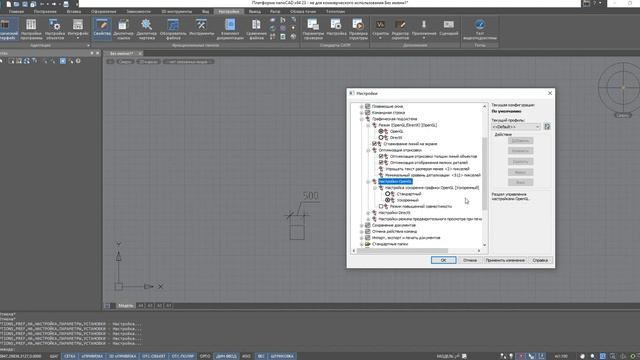Toggle the Свойства panel button
The width and height of the screenshot is (640, 360).
102,29
